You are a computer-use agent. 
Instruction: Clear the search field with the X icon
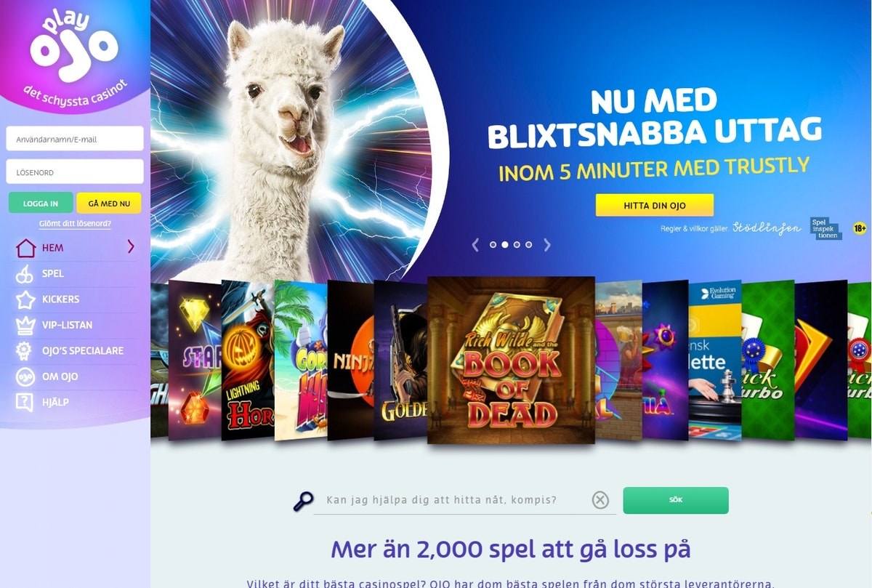pos(600,500)
